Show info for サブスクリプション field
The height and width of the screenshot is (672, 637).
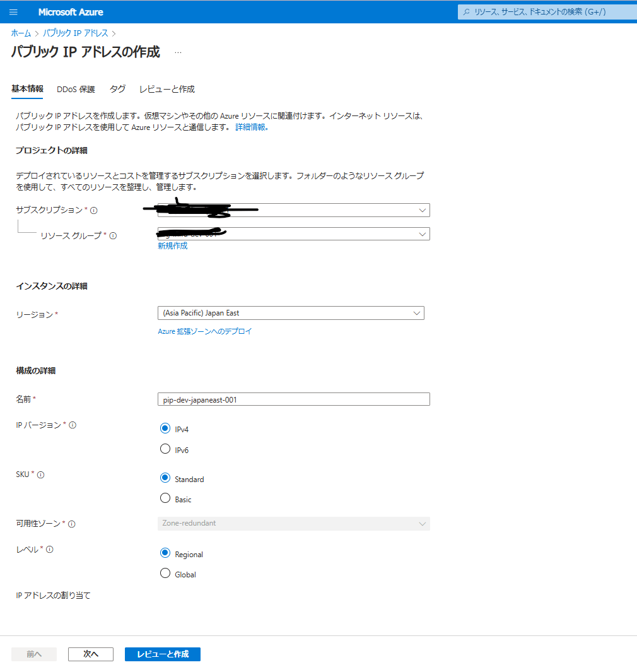coord(94,210)
